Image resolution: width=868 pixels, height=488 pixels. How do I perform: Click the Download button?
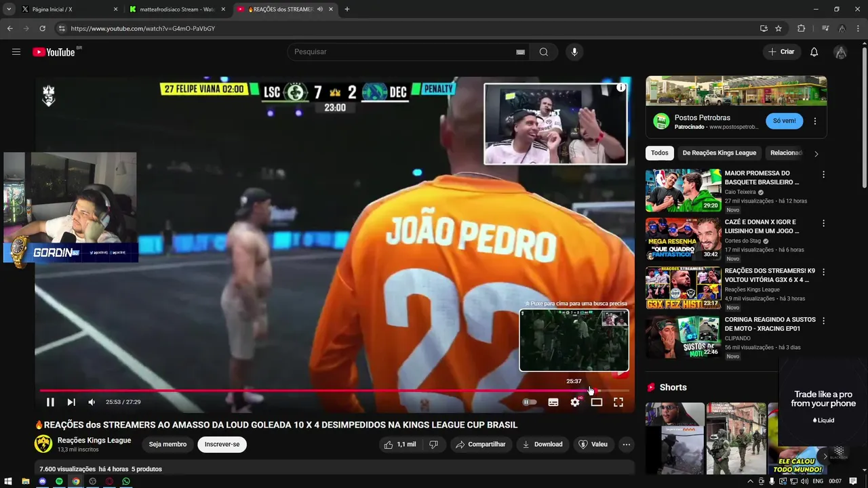(542, 445)
